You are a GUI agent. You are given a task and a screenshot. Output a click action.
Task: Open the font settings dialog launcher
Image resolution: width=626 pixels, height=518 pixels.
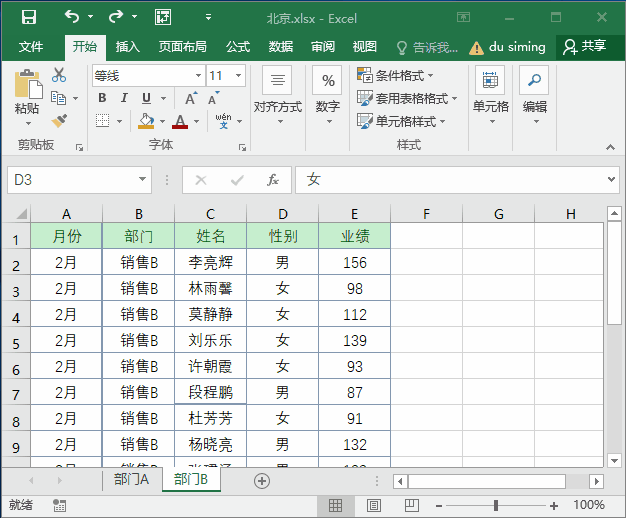242,148
